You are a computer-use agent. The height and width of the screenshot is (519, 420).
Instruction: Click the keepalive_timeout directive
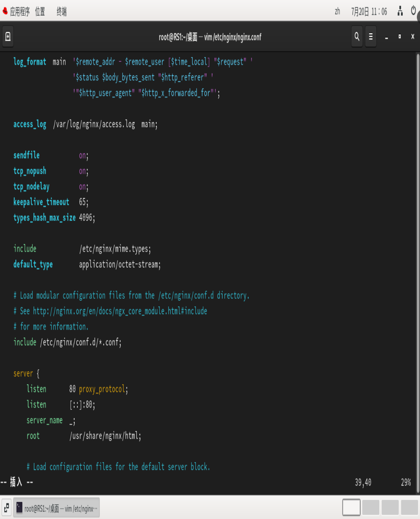coord(41,202)
